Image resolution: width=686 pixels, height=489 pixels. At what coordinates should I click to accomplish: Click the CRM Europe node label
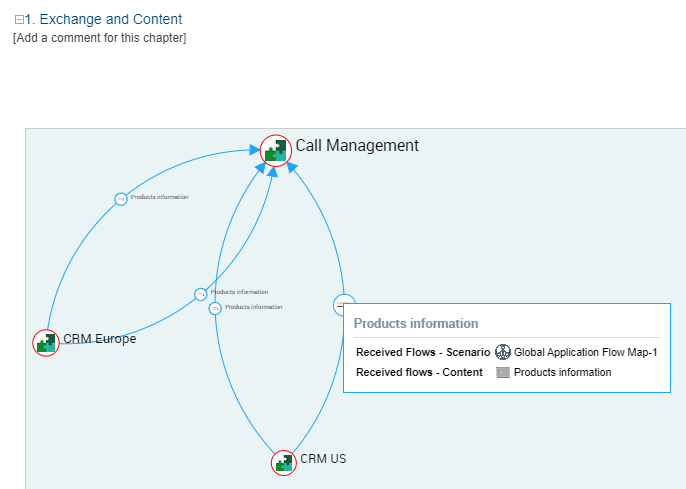tap(99, 339)
